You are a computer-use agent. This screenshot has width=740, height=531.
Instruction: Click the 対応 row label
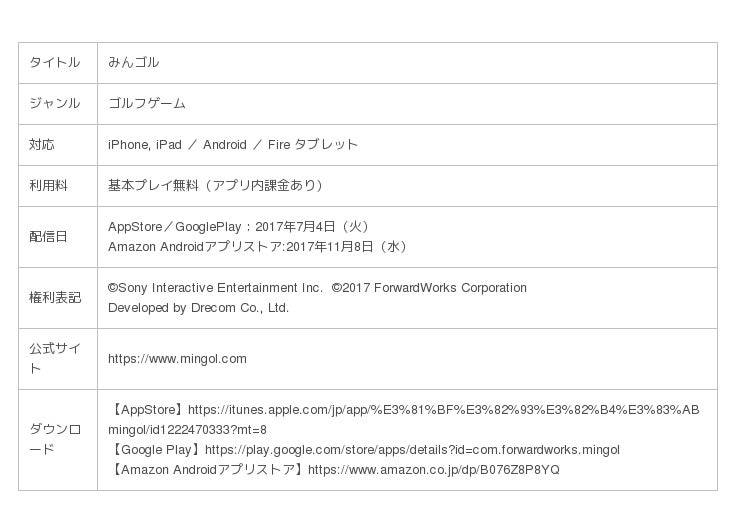[42, 145]
